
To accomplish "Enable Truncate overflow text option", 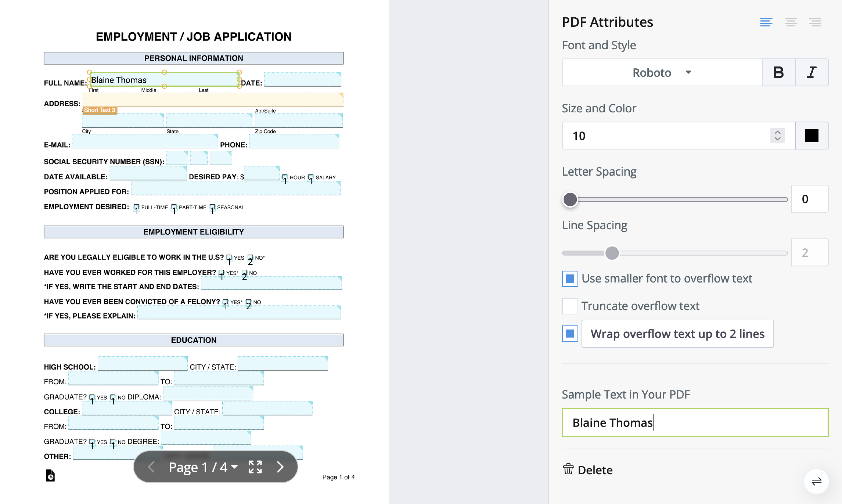I will point(570,306).
